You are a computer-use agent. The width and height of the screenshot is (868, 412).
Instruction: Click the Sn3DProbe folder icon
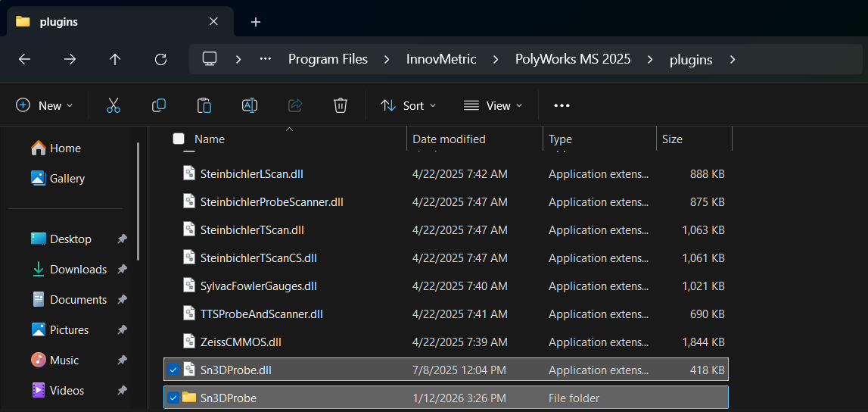(189, 397)
